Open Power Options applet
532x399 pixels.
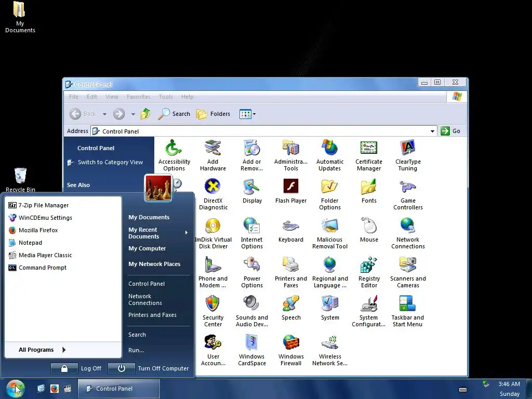click(x=252, y=272)
